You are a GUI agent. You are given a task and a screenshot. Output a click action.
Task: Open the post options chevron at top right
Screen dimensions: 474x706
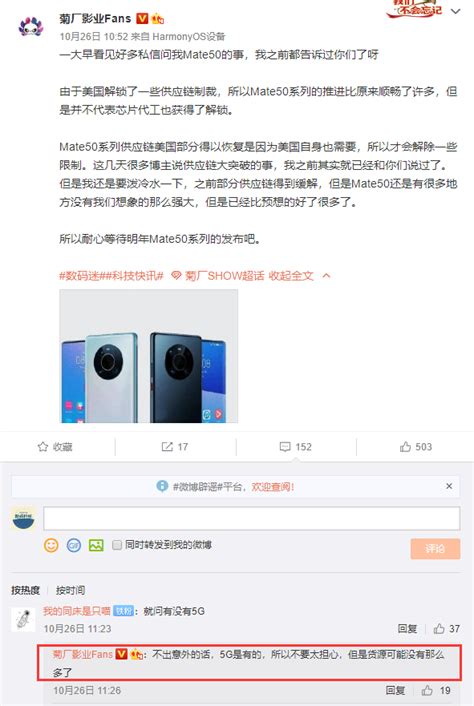(x=456, y=11)
